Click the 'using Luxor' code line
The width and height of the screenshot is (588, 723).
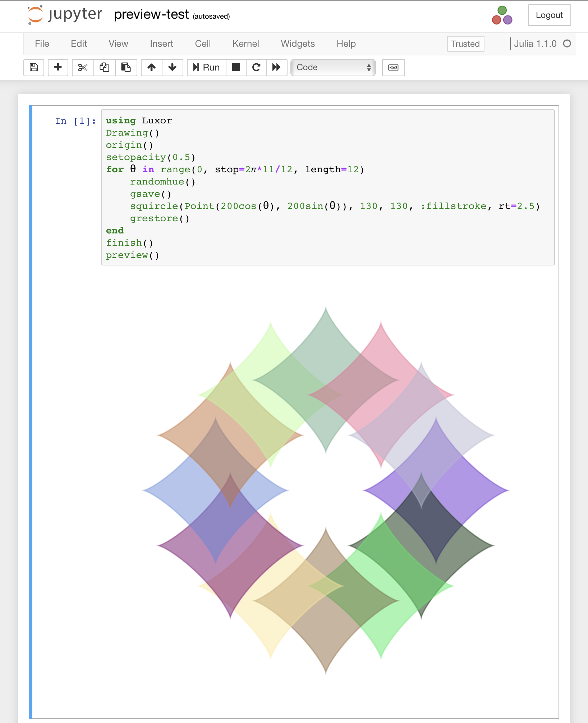pyautogui.click(x=139, y=120)
